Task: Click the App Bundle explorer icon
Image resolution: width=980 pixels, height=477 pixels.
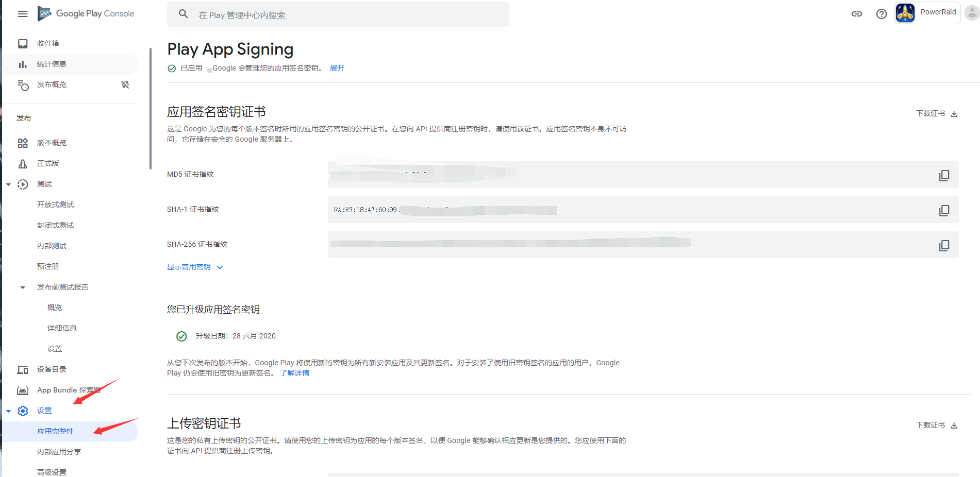Action: [x=23, y=390]
